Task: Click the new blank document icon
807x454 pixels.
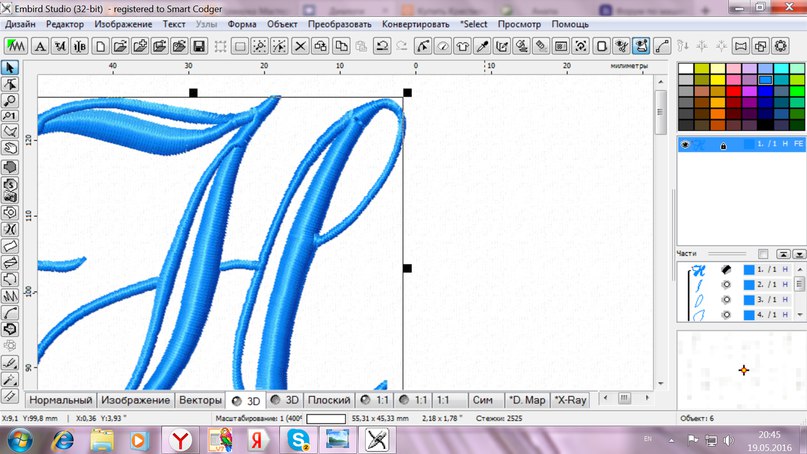Action: tap(100, 46)
